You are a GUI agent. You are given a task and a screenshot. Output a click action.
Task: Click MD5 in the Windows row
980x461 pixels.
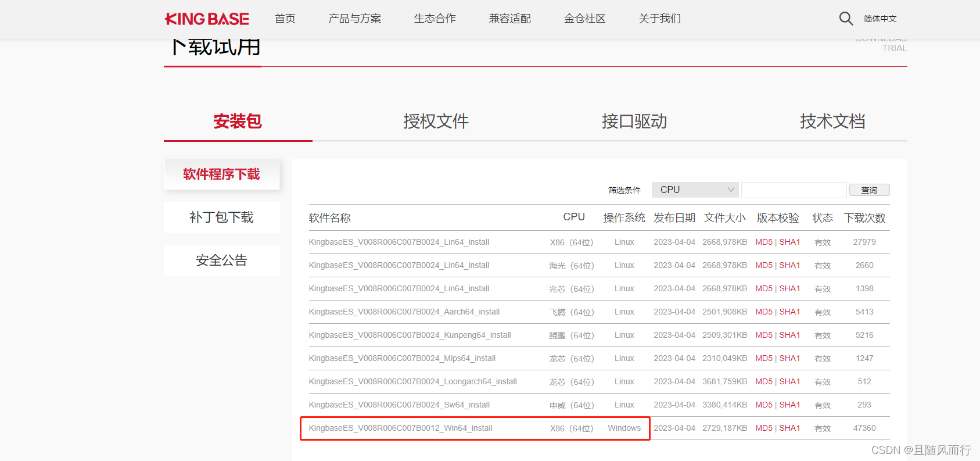(x=764, y=428)
